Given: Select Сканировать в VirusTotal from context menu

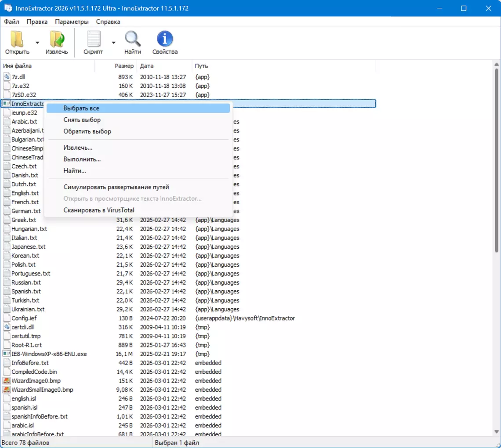Looking at the screenshot, I should pyautogui.click(x=99, y=210).
